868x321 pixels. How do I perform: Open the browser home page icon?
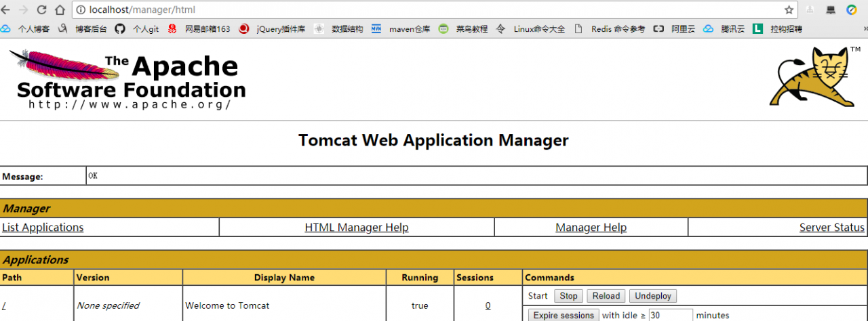60,10
